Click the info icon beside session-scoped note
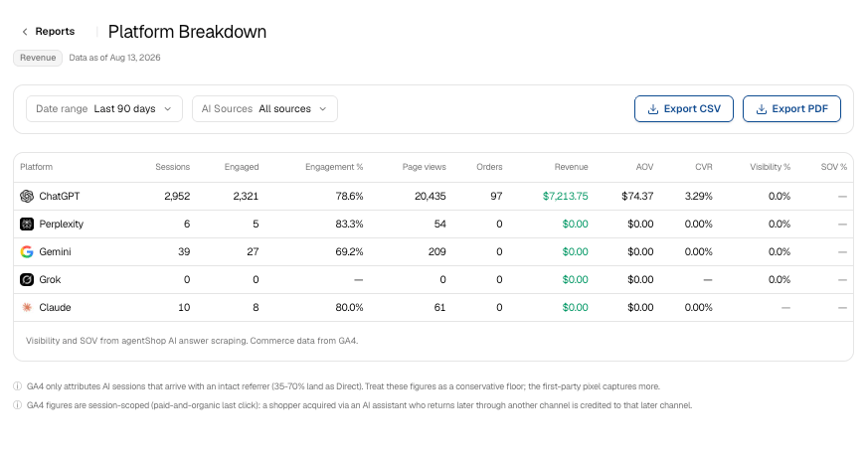The image size is (868, 453). tap(17, 405)
